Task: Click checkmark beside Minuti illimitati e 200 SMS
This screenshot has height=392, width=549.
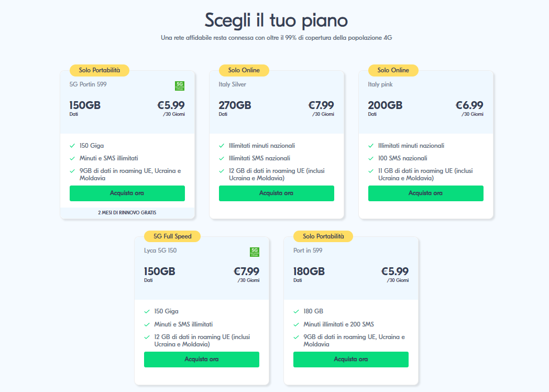Action: click(x=296, y=324)
